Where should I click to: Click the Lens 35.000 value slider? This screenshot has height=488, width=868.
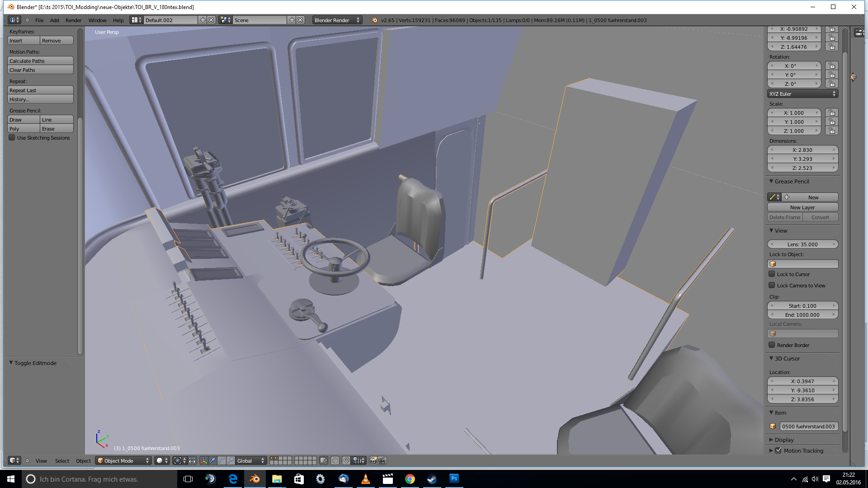coord(802,244)
